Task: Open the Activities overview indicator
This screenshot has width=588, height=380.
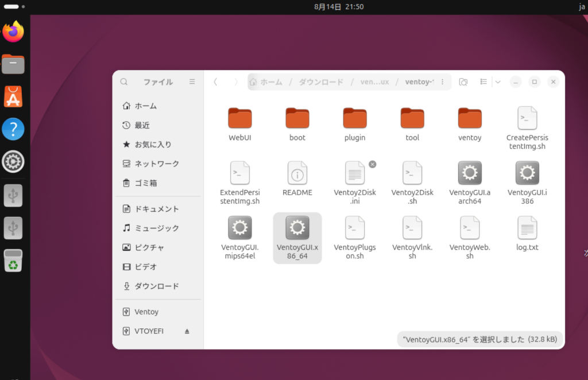Action: (x=14, y=7)
